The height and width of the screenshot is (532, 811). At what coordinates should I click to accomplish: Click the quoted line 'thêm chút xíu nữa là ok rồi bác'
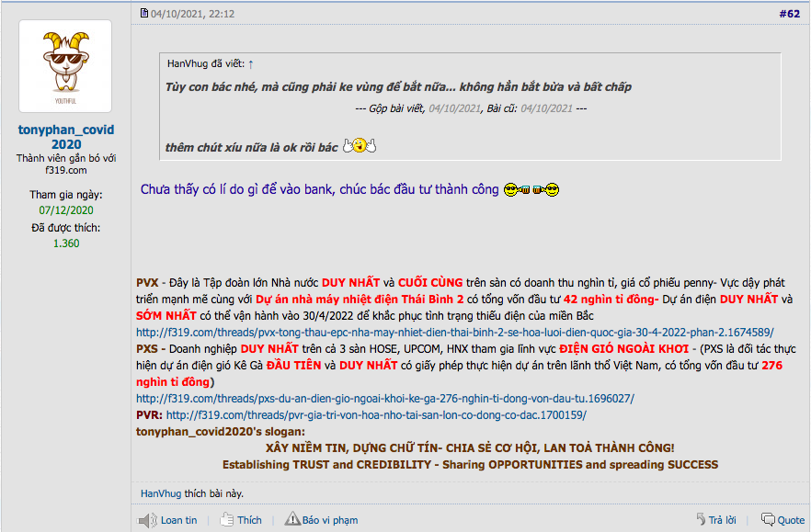point(251,147)
